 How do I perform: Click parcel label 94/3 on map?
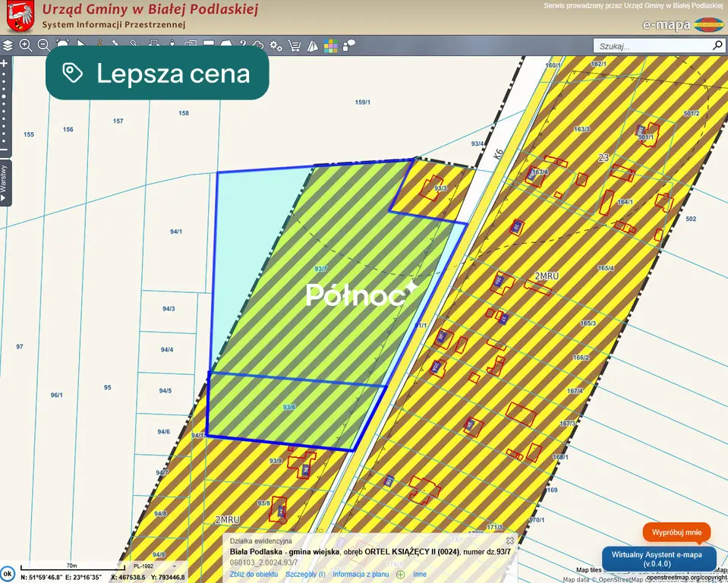pyautogui.click(x=169, y=309)
